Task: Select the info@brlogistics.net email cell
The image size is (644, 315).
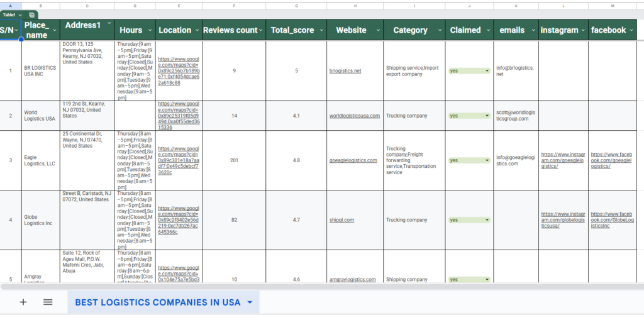Action: click(516, 70)
